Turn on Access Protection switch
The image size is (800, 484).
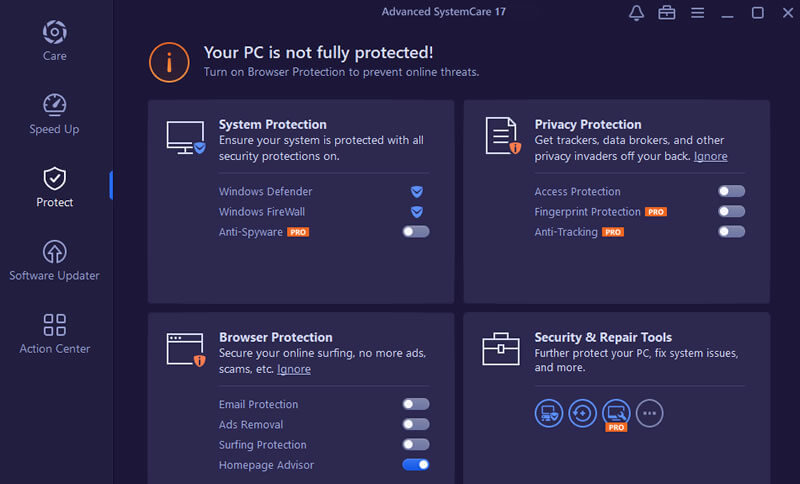point(732,191)
